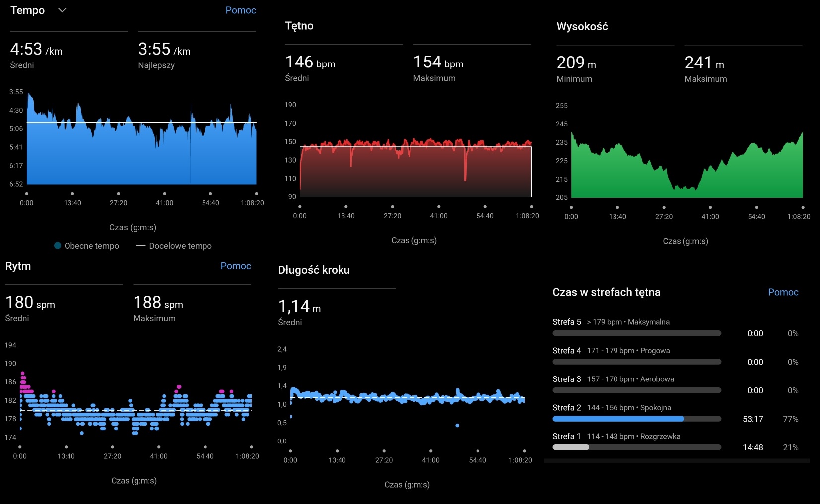Open Pomoc link in Rytm section
Viewport: 820px width, 504px height.
click(x=235, y=266)
